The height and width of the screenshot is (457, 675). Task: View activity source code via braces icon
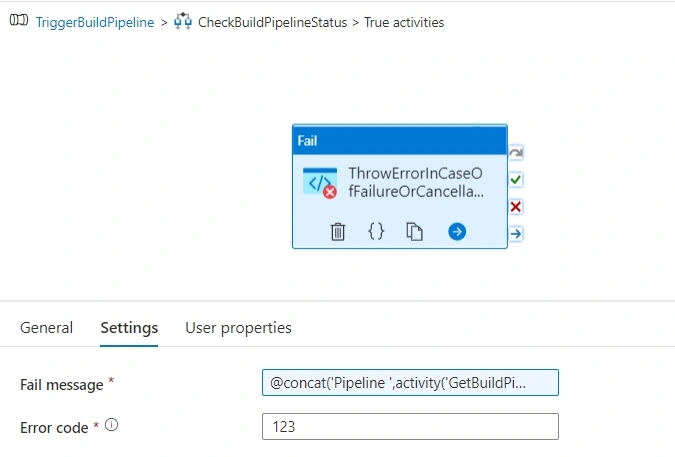(376, 232)
